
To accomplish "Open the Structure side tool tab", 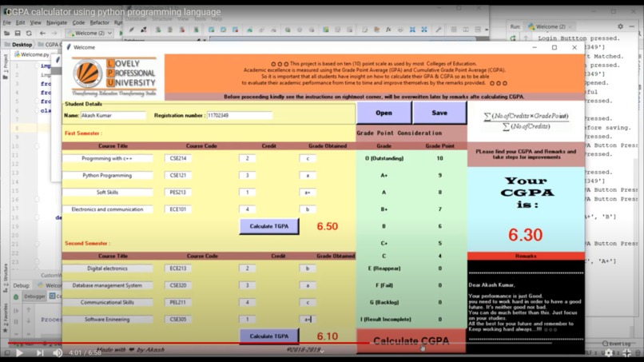I will point(6,277).
